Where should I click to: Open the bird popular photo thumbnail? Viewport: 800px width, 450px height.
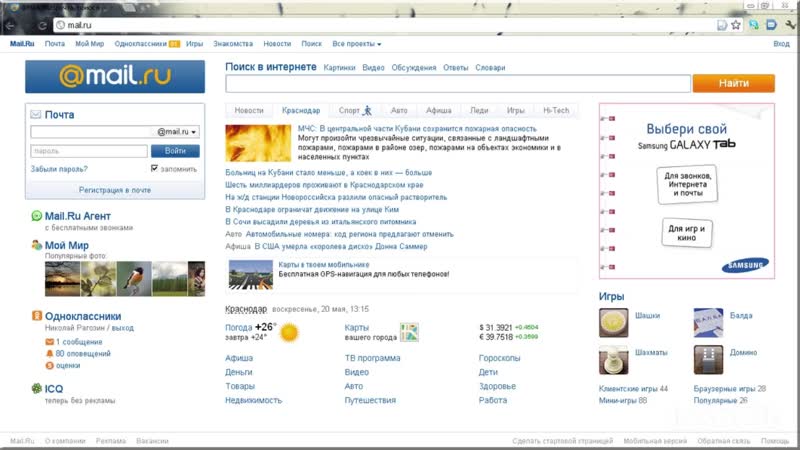click(134, 279)
